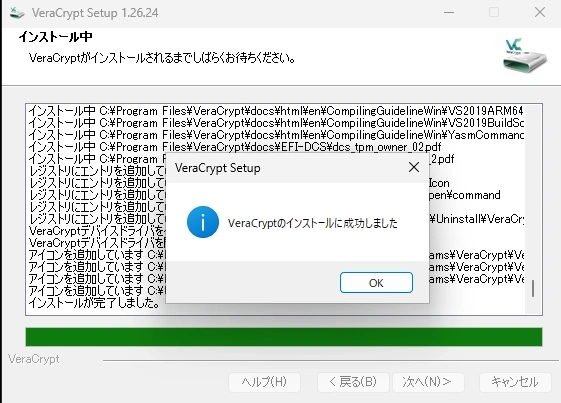Click the 次へ(N) next button

point(428,382)
